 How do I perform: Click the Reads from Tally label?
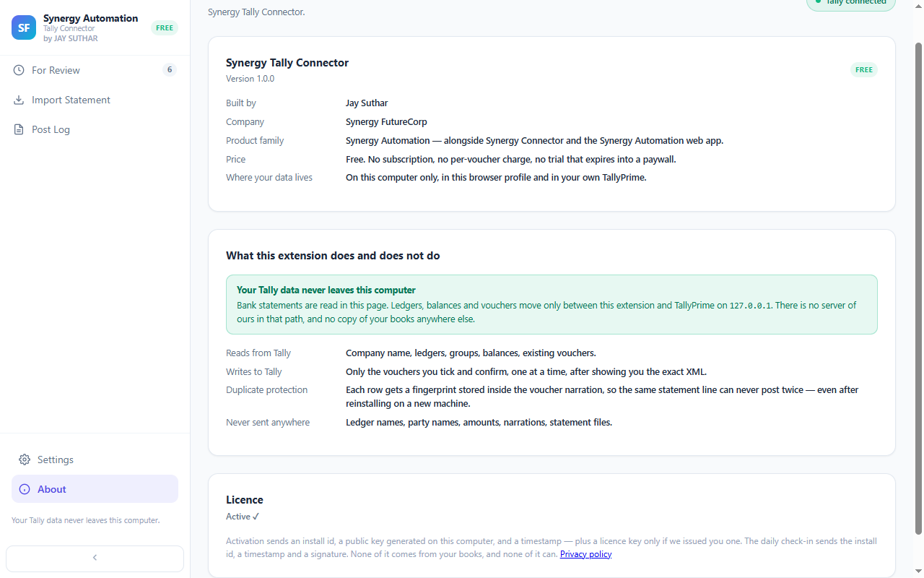(x=258, y=353)
